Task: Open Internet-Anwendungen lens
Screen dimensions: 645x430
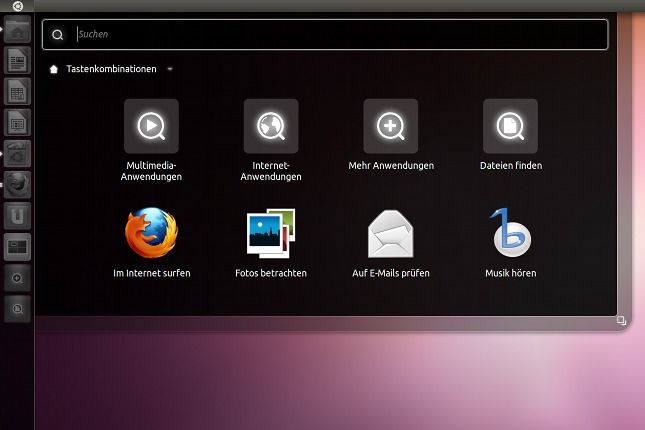Action: tap(271, 126)
